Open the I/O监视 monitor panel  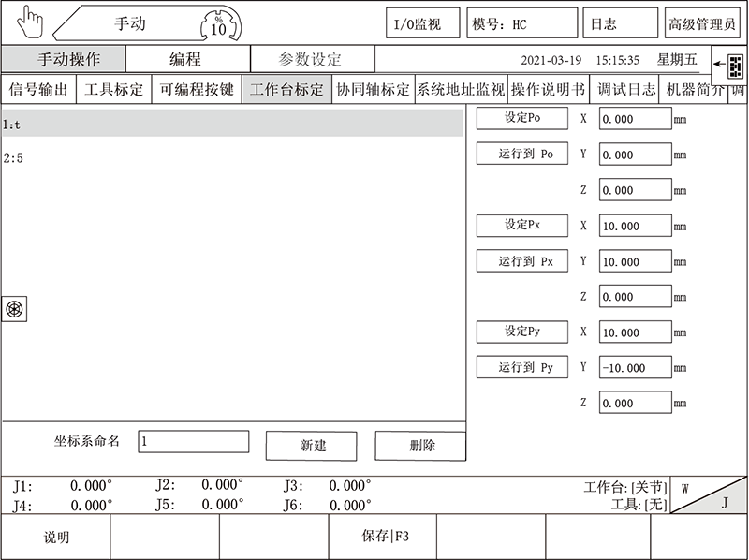click(423, 22)
